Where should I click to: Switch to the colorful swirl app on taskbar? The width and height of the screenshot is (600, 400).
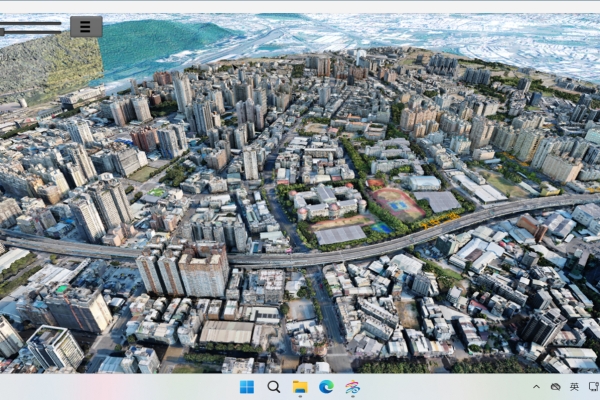(352, 387)
